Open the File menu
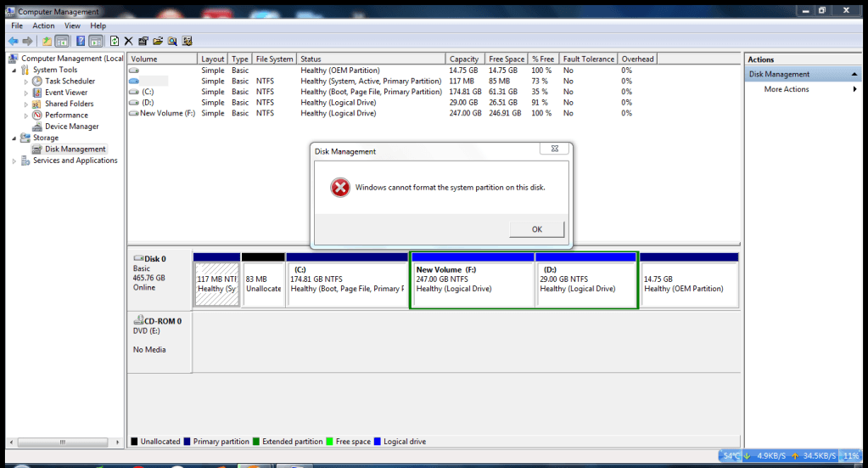Screen dimensions: 868x468 coord(17,25)
